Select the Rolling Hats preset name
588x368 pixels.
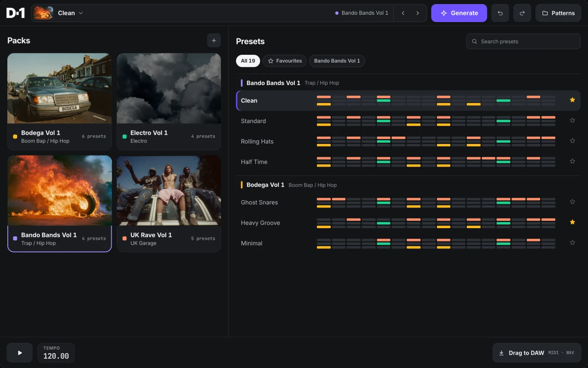pos(257,141)
